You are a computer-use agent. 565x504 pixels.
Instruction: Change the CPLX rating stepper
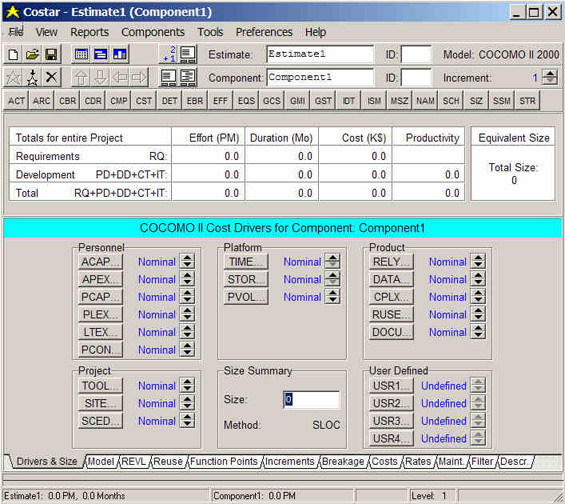pyautogui.click(x=478, y=296)
